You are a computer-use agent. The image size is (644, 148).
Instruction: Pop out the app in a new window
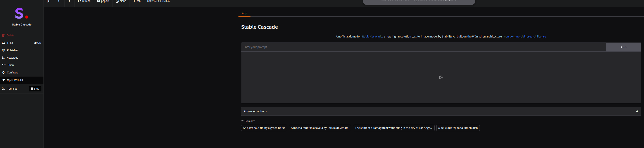(103, 1)
